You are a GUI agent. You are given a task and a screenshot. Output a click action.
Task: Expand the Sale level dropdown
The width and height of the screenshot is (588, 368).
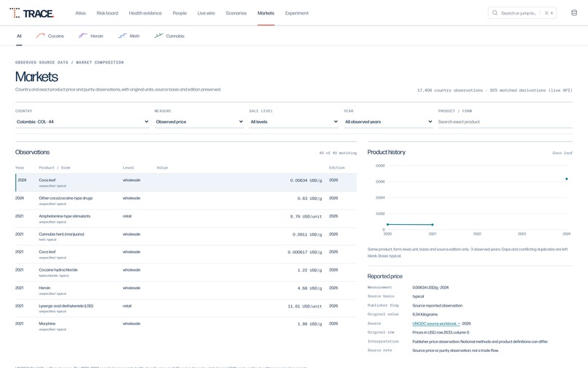(x=293, y=122)
